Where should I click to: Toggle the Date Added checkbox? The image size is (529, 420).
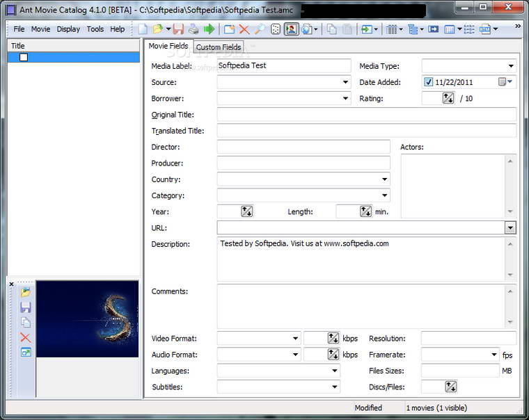pos(429,82)
